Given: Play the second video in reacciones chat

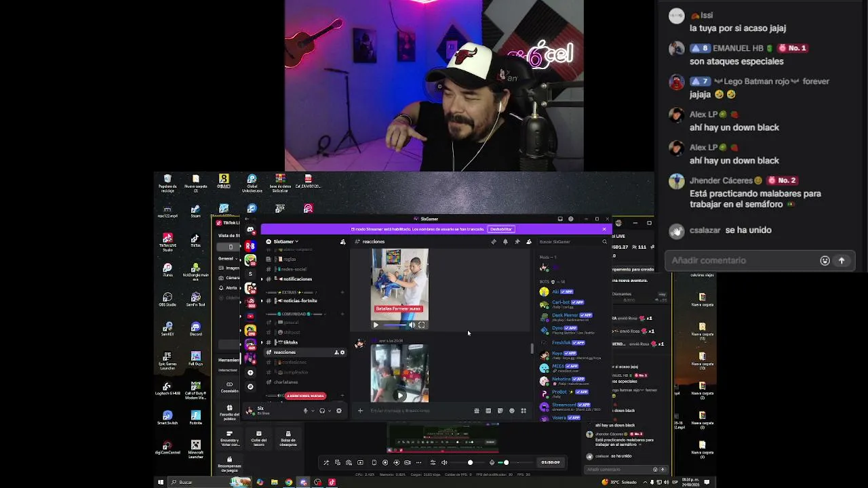Looking at the screenshot, I should [400, 395].
